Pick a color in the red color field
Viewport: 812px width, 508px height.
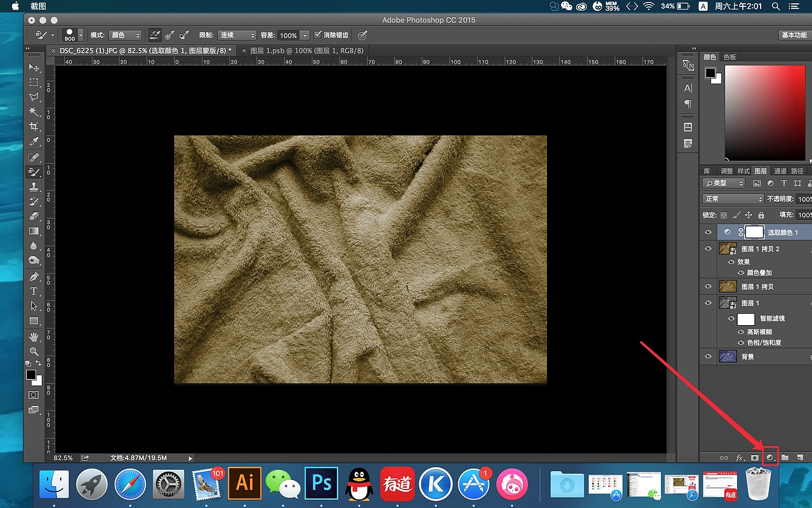tap(764, 112)
